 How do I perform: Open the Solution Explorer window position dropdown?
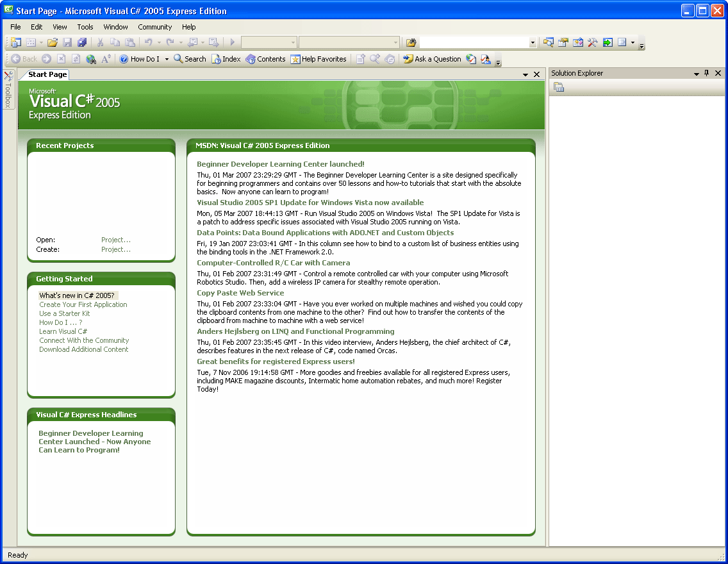(x=696, y=74)
